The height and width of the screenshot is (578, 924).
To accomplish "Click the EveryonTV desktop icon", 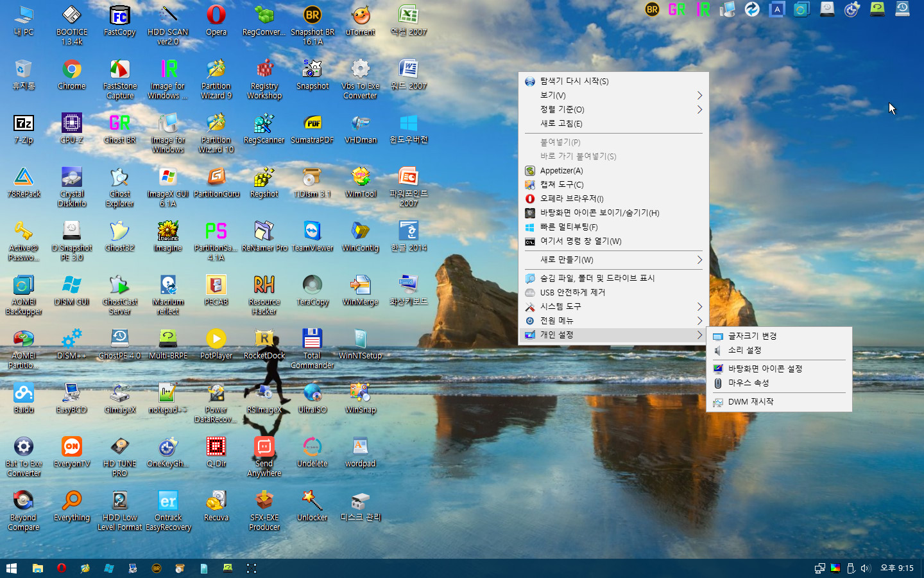I will coord(72,452).
